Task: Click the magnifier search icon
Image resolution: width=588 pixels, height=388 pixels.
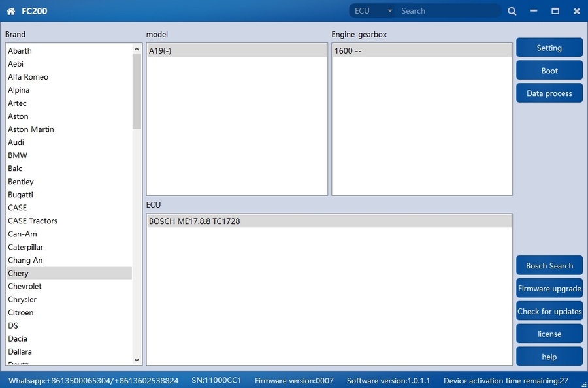Action: (x=512, y=11)
